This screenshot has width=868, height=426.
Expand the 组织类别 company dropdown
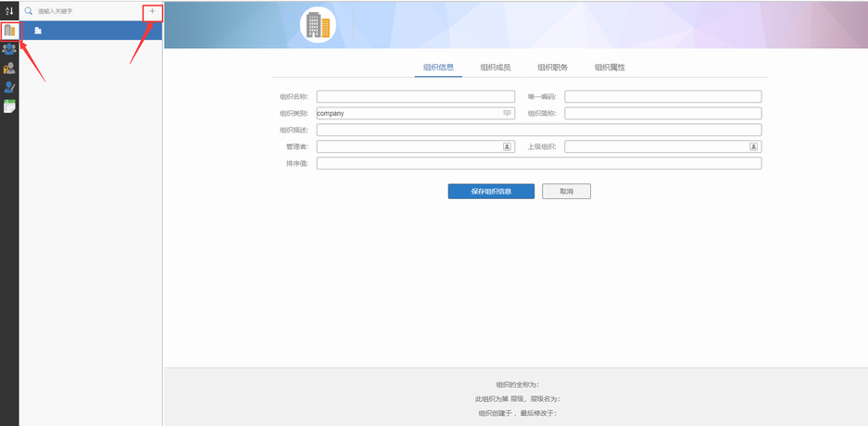pyautogui.click(x=507, y=113)
